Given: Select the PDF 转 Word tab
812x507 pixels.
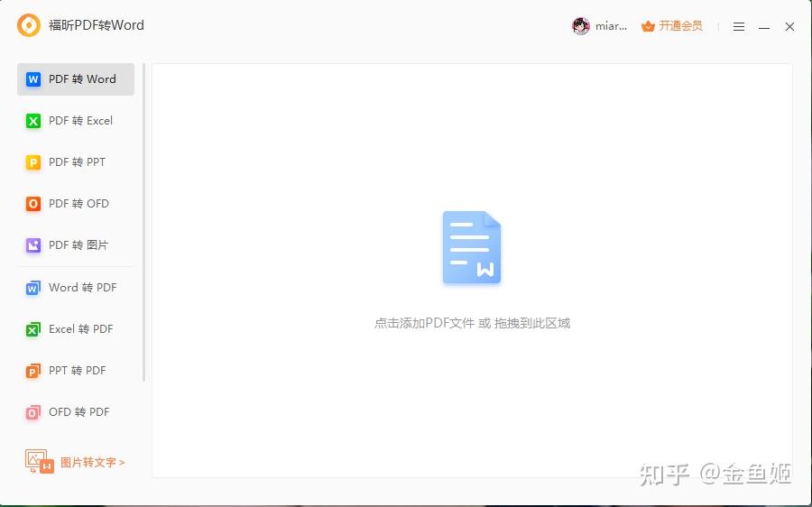Looking at the screenshot, I should coord(76,79).
